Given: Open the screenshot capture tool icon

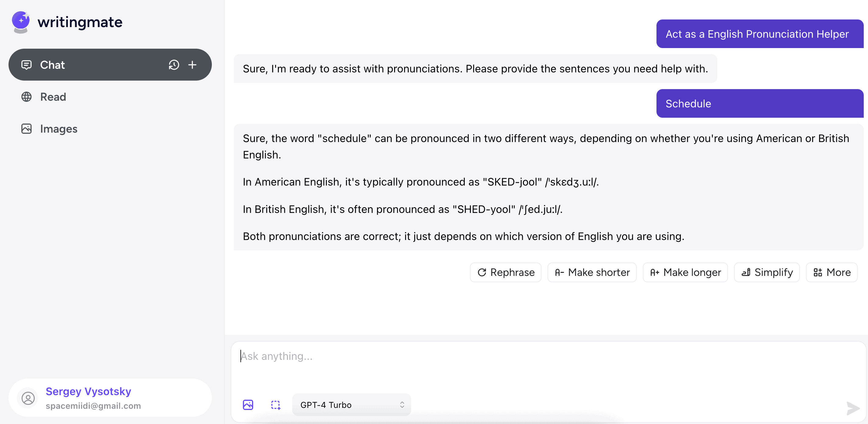Looking at the screenshot, I should pyautogui.click(x=276, y=405).
